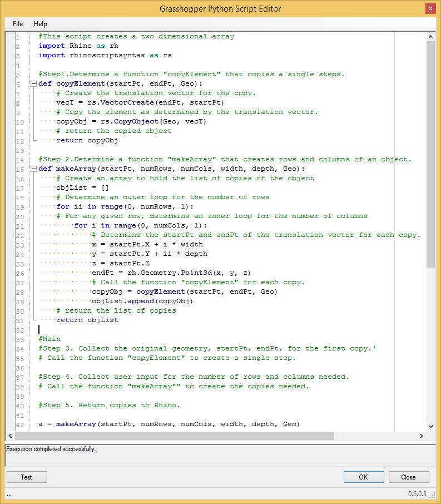Click the "return objList" line
The height and width of the screenshot is (504, 441).
[87, 320]
